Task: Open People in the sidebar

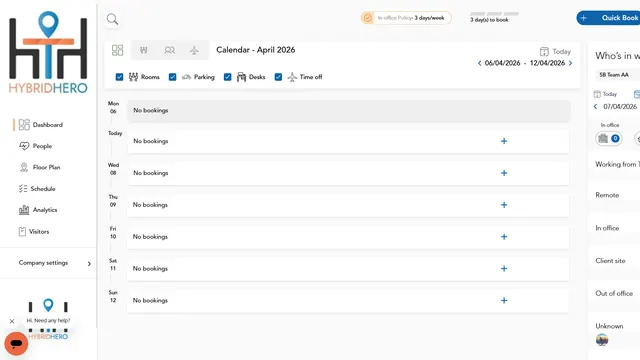Action: pyautogui.click(x=42, y=146)
